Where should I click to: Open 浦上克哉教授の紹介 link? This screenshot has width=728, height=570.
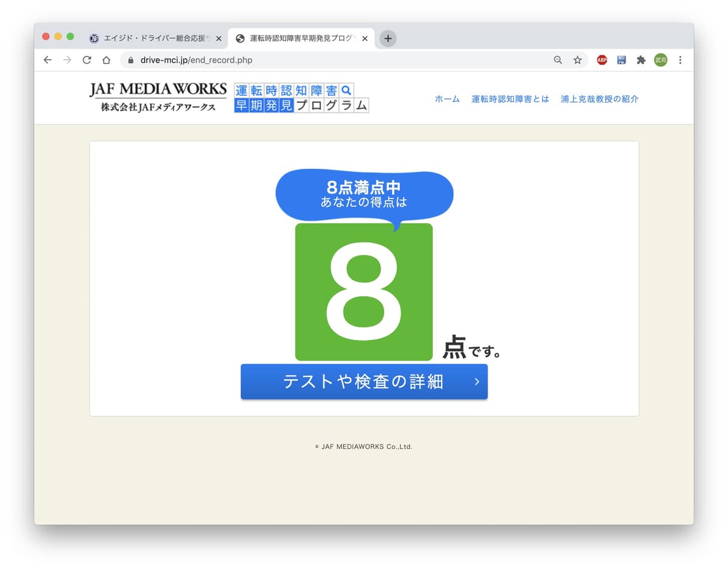tap(599, 99)
